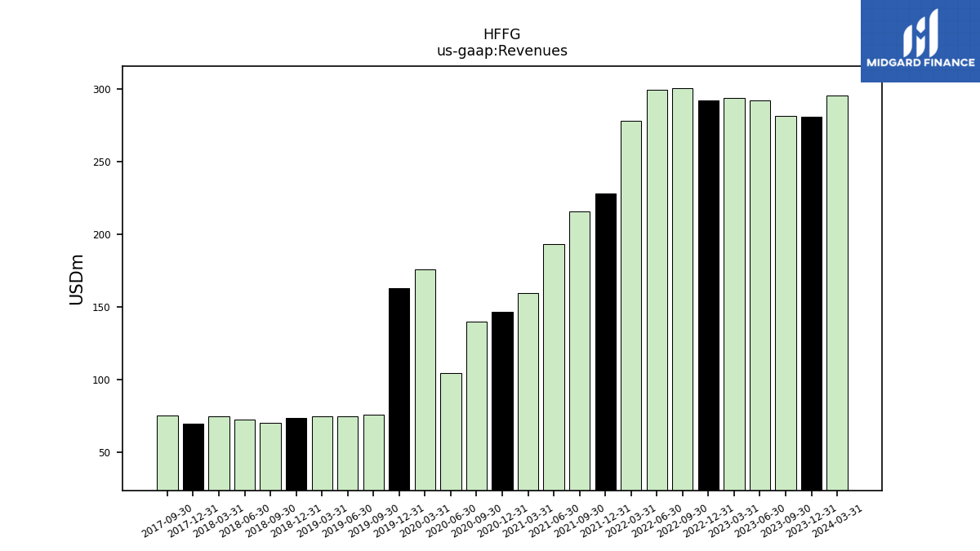Click the USDm y-axis label
The height and width of the screenshot is (551, 980).
[77, 279]
